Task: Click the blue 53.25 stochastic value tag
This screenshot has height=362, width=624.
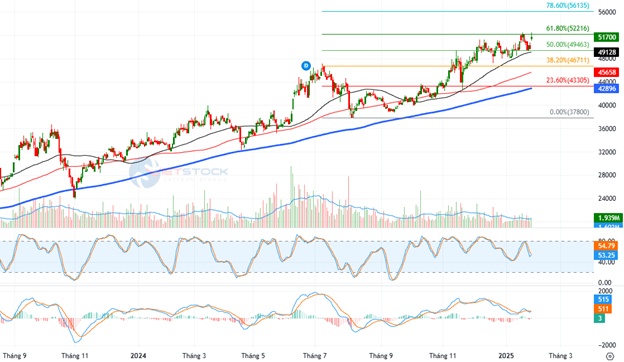Action: 606,255
